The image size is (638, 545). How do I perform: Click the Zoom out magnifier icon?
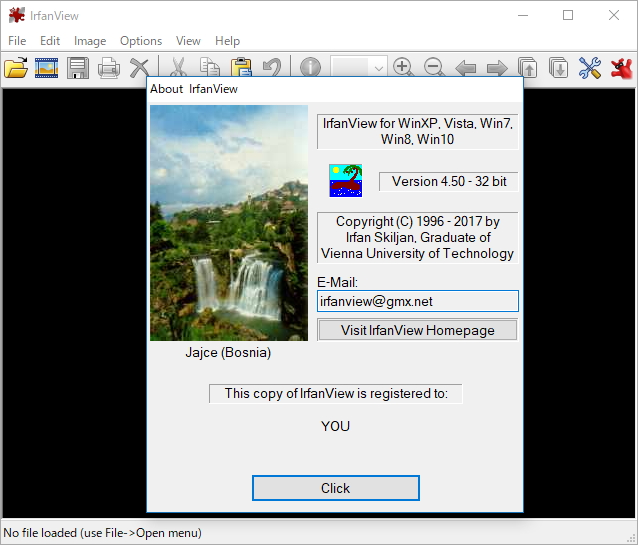click(434, 68)
